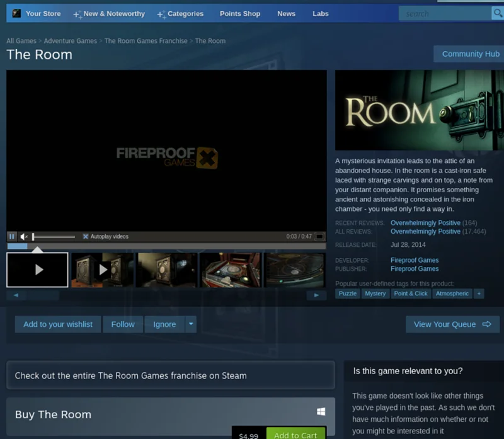Open the Fireproof Games developer link

coord(415,260)
